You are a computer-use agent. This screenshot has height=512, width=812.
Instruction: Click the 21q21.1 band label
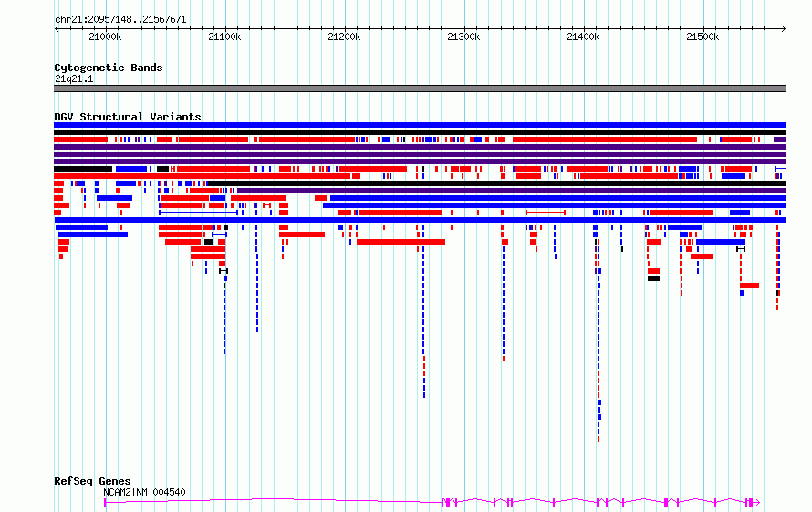(74, 78)
